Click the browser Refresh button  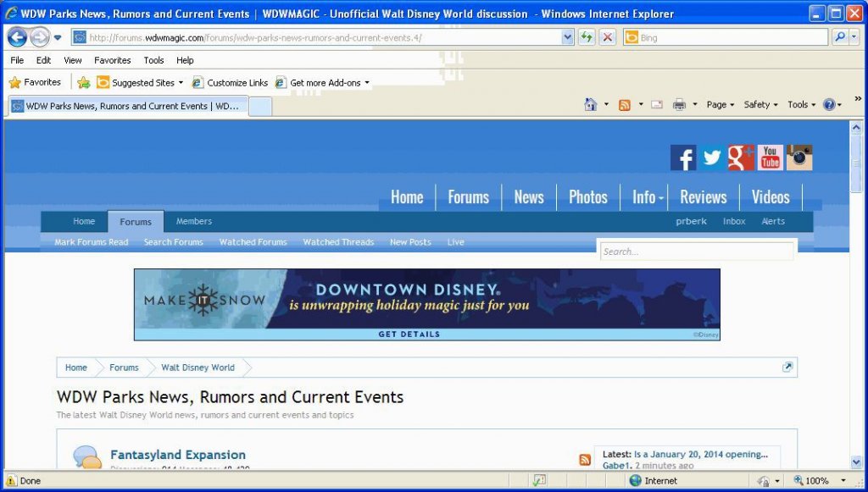pyautogui.click(x=586, y=37)
